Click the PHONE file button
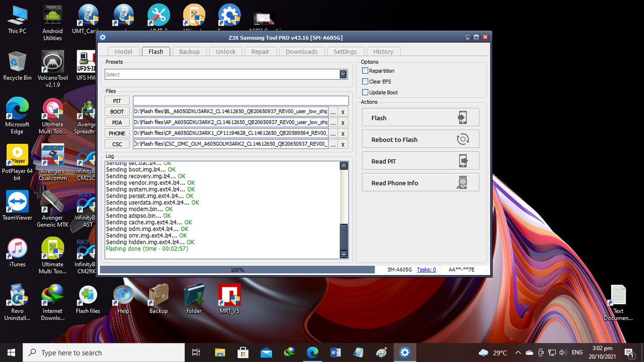This screenshot has height=362, width=644. click(117, 133)
